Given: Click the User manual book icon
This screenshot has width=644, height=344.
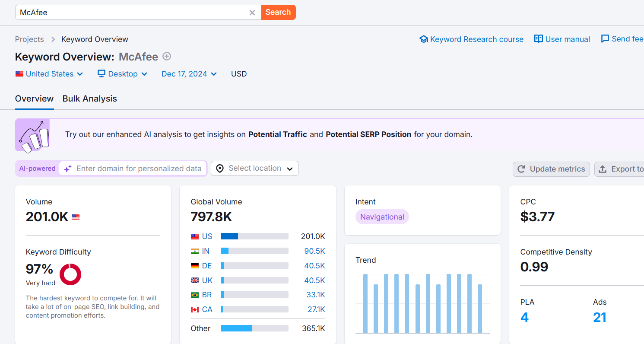Looking at the screenshot, I should pyautogui.click(x=539, y=39).
